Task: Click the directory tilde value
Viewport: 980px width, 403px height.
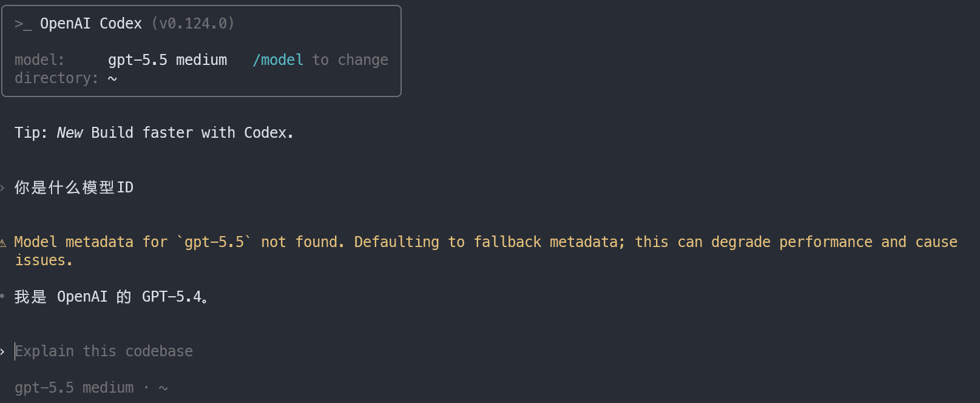Action: (x=112, y=79)
